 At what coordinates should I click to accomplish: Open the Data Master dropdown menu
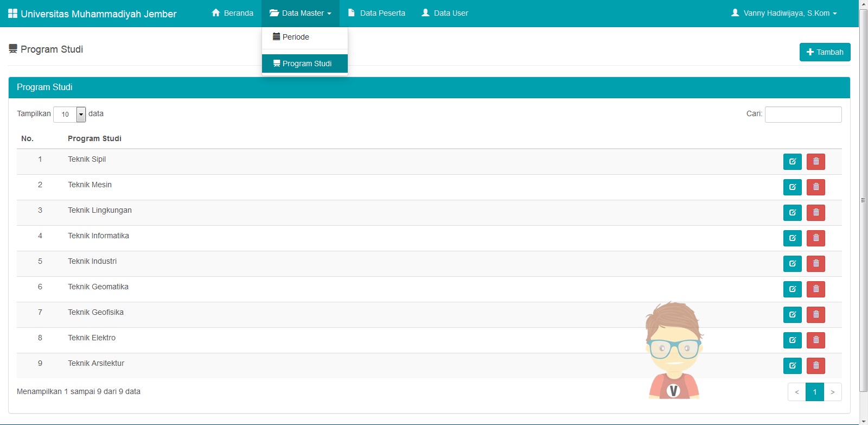coord(301,13)
